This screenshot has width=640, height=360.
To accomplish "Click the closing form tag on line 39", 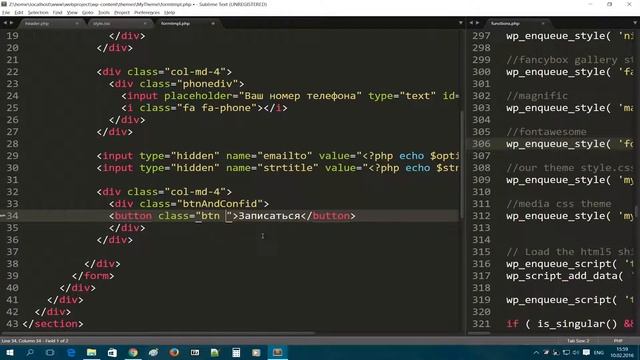I will coord(93,276).
